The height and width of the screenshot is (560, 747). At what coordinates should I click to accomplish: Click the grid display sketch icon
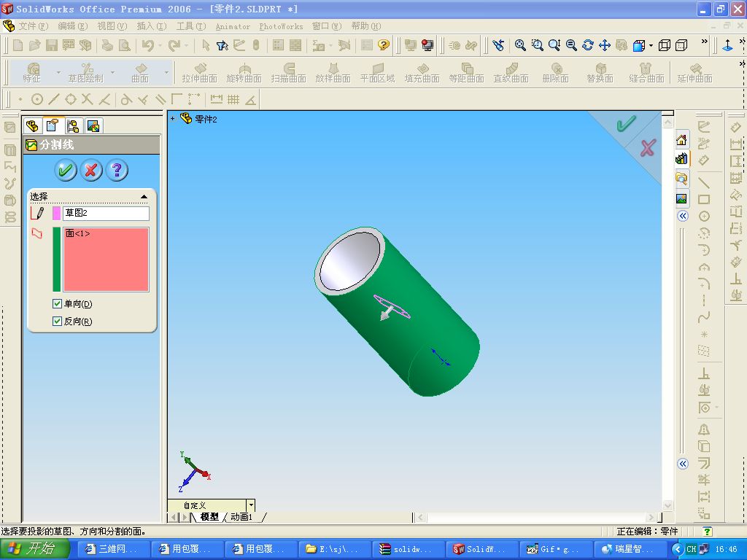tap(233, 99)
